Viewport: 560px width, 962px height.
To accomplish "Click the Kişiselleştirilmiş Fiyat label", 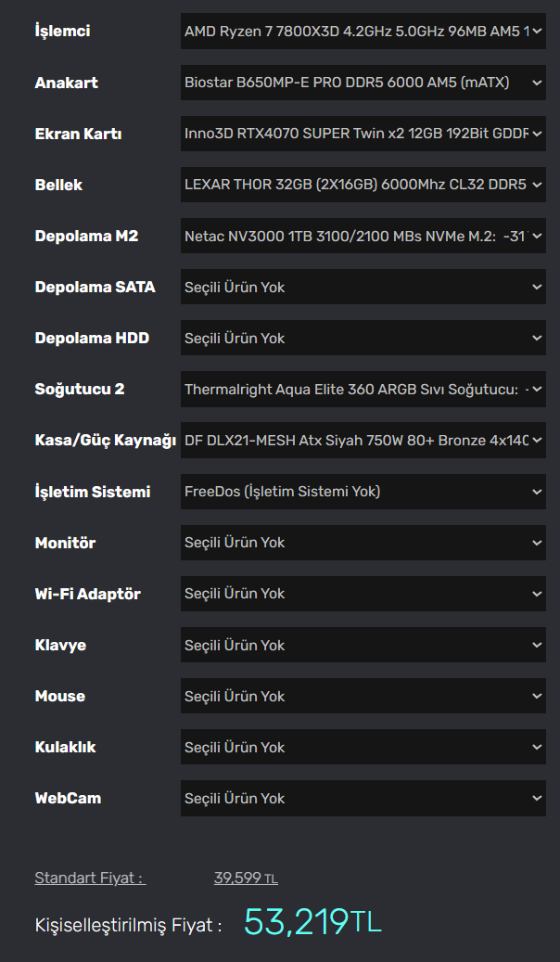I will tap(128, 925).
